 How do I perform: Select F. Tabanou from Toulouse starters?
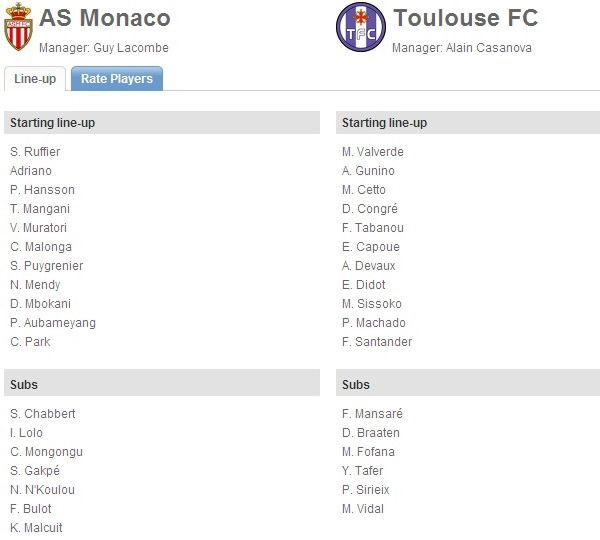(373, 228)
